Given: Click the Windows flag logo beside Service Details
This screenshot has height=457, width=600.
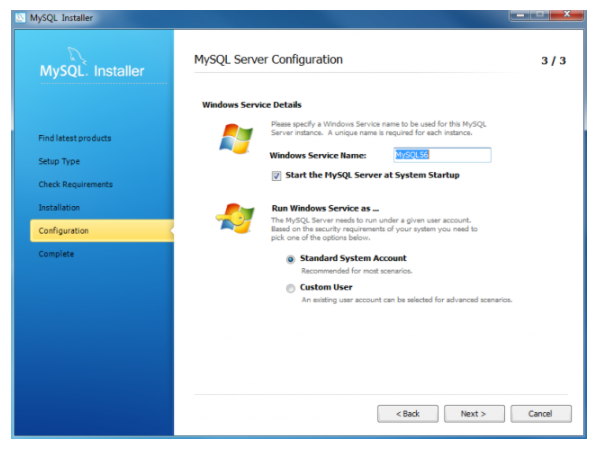Looking at the screenshot, I should pyautogui.click(x=236, y=139).
